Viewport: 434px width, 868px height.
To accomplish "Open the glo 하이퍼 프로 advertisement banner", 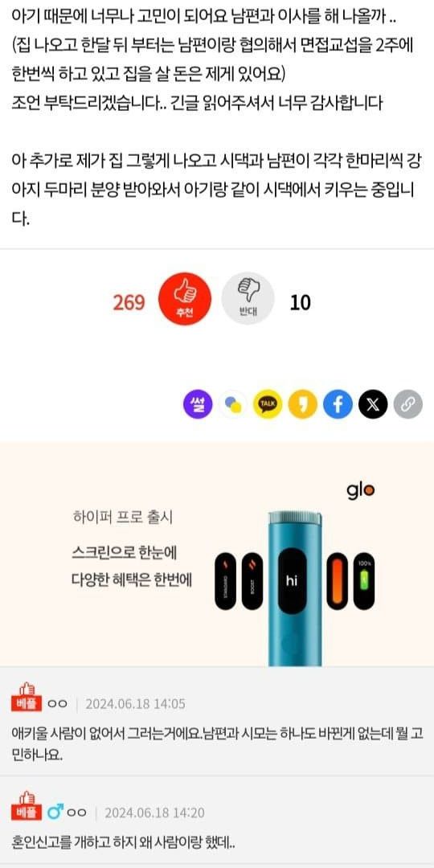I will (x=217, y=554).
